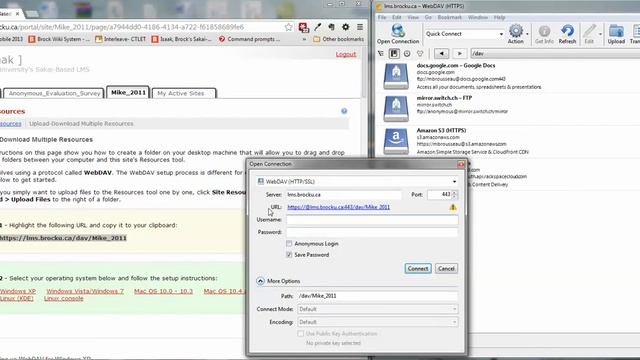
Task: Collapse the More Options expander
Action: coord(260,281)
